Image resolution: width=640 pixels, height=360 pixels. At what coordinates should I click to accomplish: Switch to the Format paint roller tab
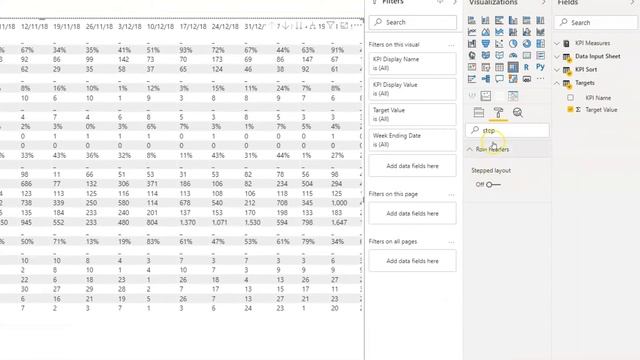pos(498,112)
